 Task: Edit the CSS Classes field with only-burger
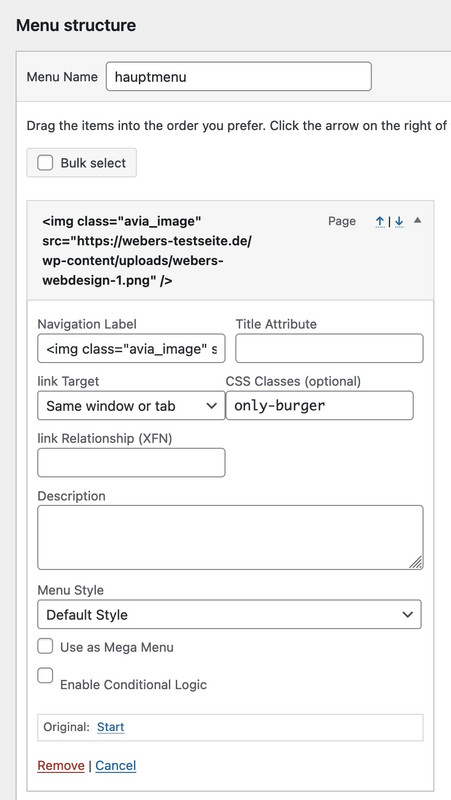(x=319, y=406)
